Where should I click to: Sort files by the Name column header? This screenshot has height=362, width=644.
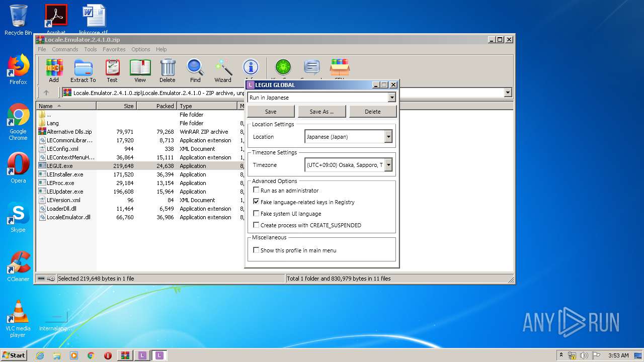coord(66,106)
